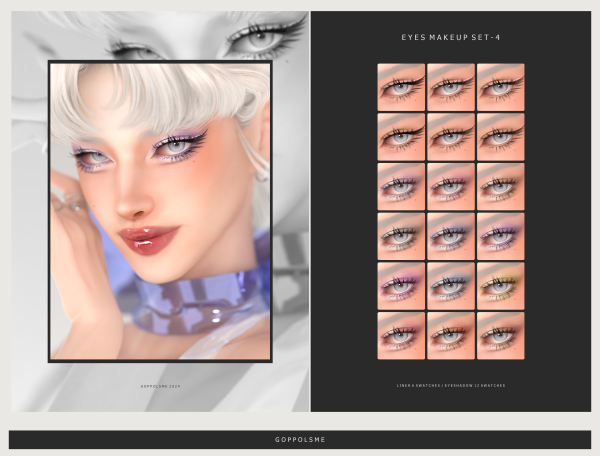Select the left swatch in fourth row

(401, 236)
